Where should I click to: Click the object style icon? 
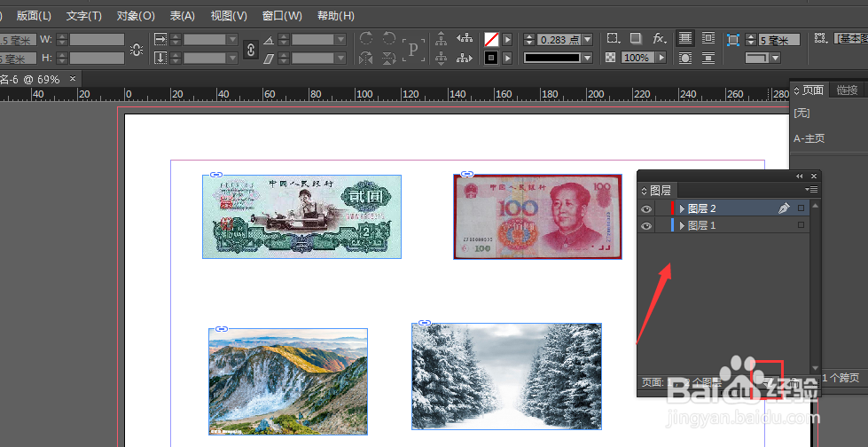point(821,38)
